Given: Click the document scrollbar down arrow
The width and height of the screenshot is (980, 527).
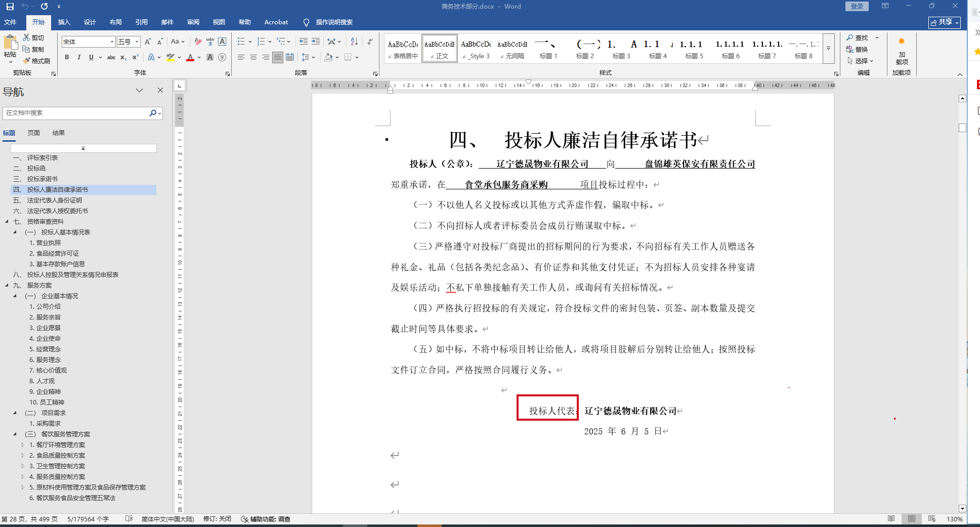Looking at the screenshot, I should [x=962, y=508].
